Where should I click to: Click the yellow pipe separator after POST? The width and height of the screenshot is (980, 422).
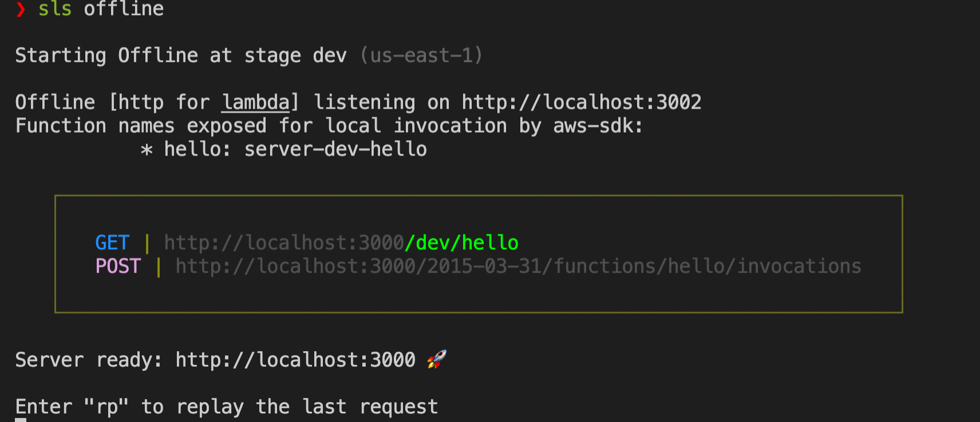click(159, 266)
